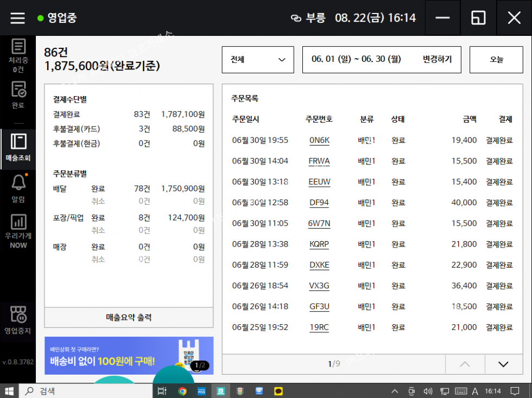Screen dimensions: 532x398
Task: Open Chrome from the taskbar
Action: (182, 391)
